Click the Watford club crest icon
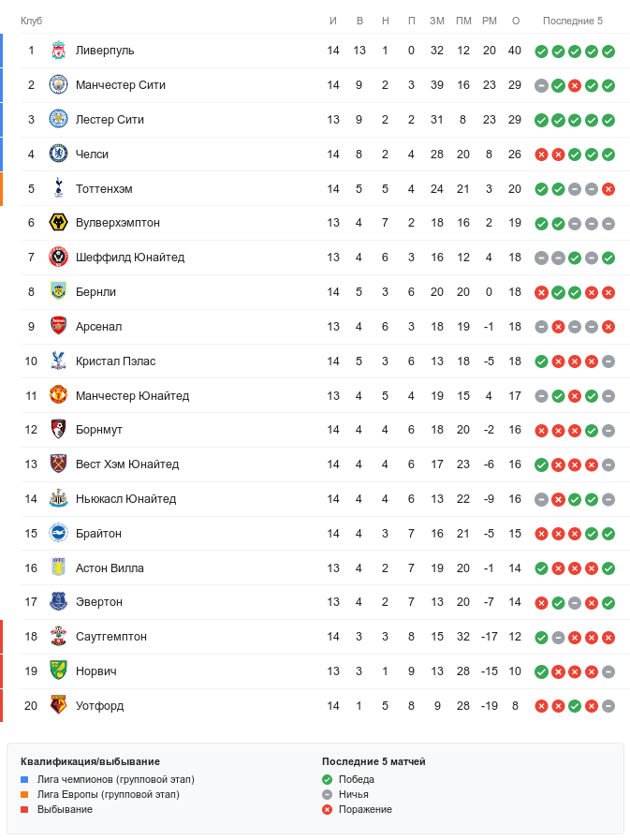Viewport: 630px width, 840px height. pyautogui.click(x=58, y=706)
